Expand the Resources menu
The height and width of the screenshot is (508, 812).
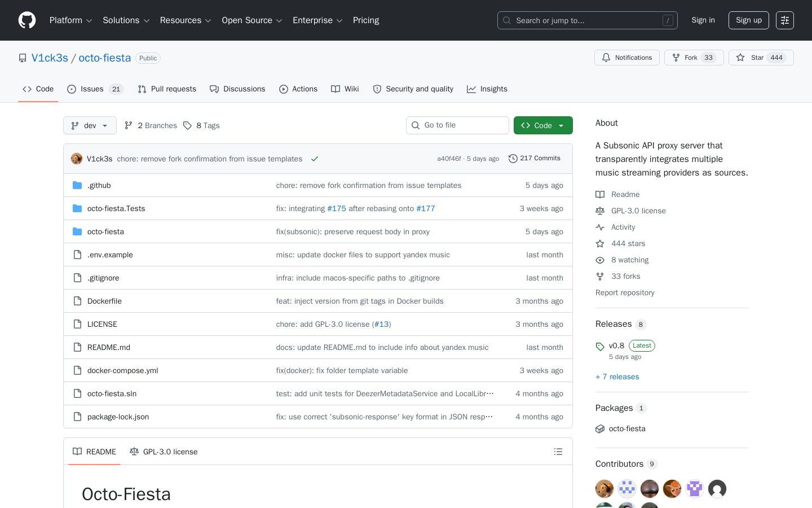click(x=186, y=20)
